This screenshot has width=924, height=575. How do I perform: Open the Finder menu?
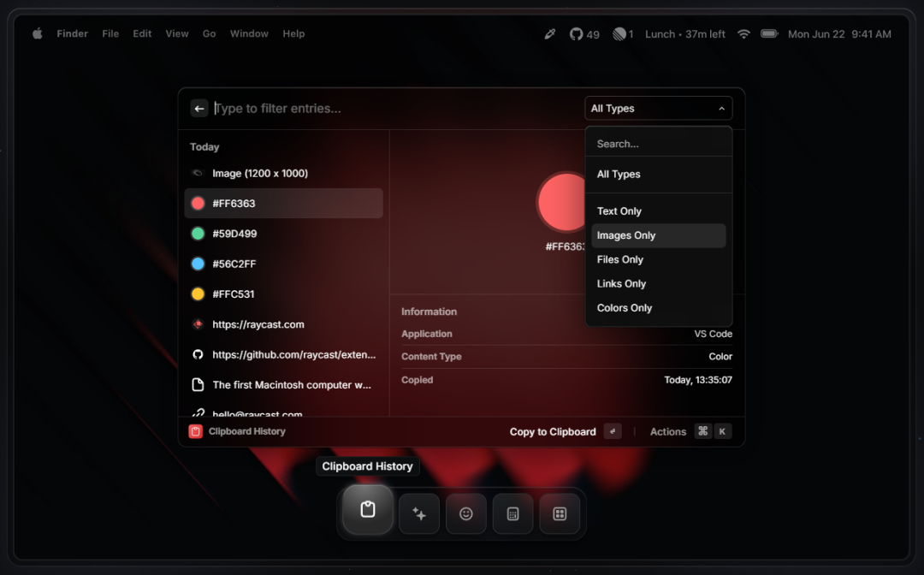tap(73, 33)
